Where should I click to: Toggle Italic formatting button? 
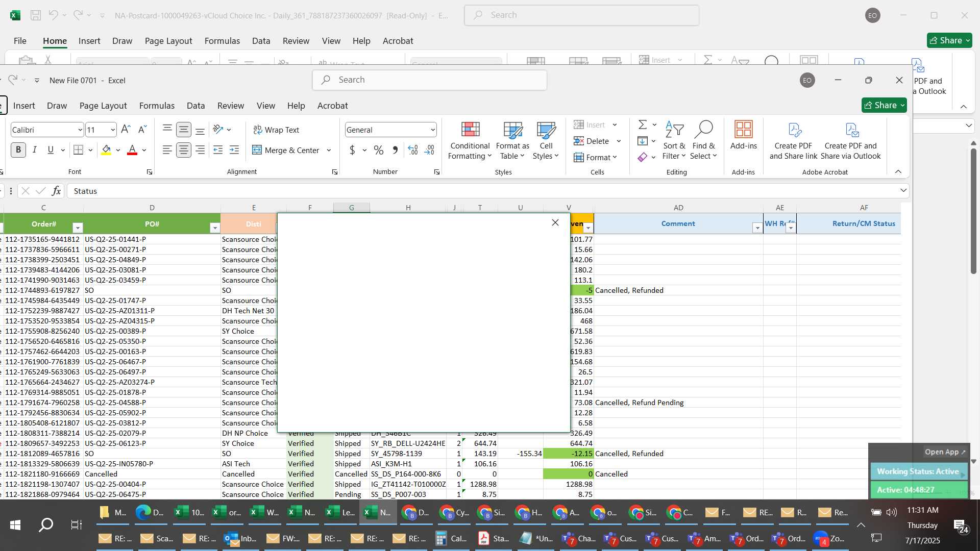point(34,150)
